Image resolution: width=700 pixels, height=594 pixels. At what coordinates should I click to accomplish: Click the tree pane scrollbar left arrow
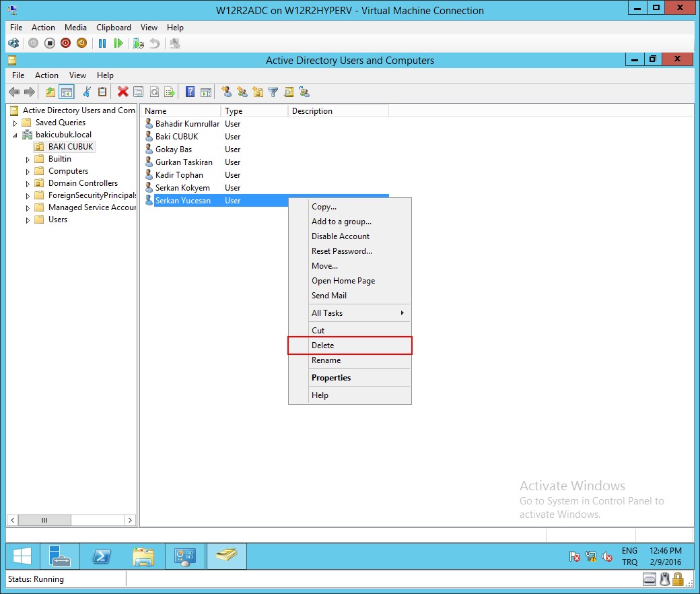(x=13, y=520)
